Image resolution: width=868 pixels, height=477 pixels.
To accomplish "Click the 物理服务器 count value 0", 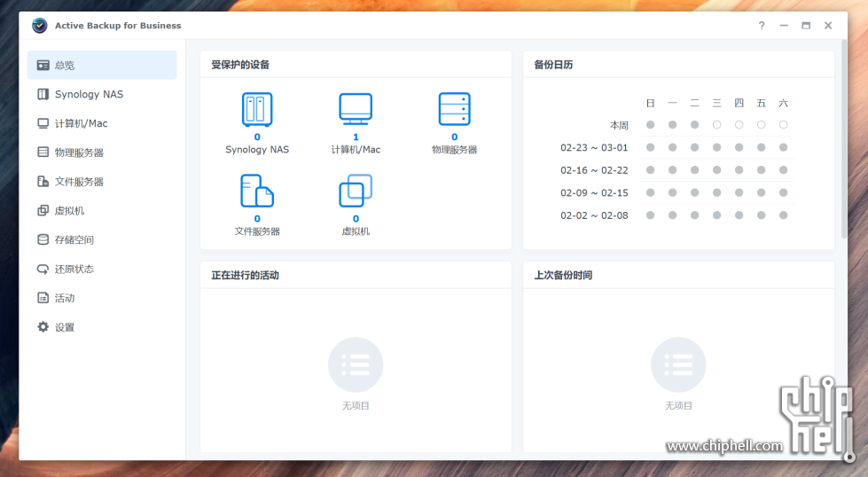I will pos(455,137).
